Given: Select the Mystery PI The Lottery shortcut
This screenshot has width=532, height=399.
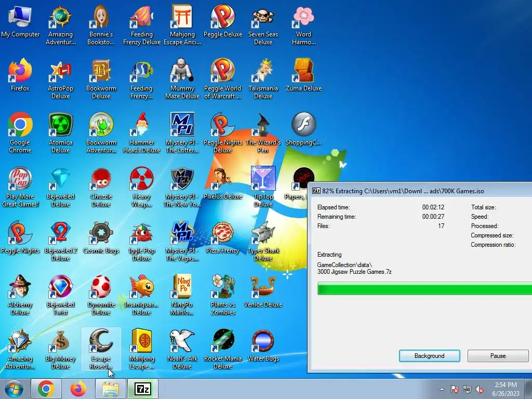Looking at the screenshot, I should (182, 133).
